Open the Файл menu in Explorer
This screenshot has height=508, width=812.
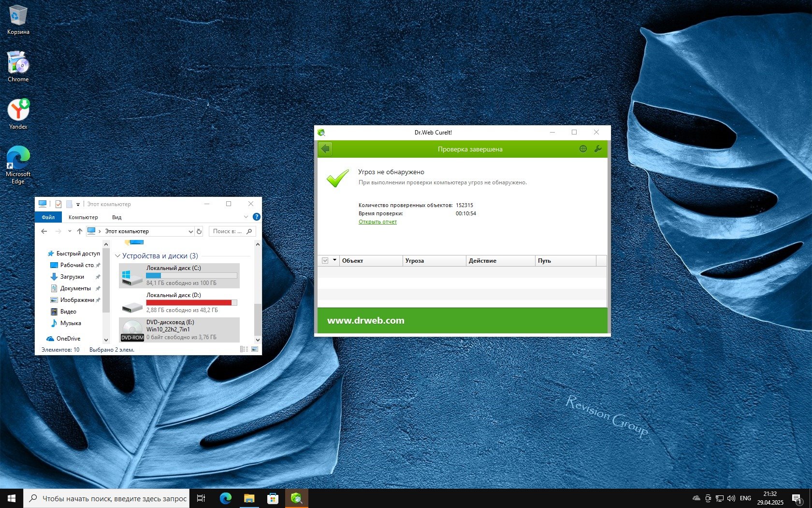click(x=48, y=217)
